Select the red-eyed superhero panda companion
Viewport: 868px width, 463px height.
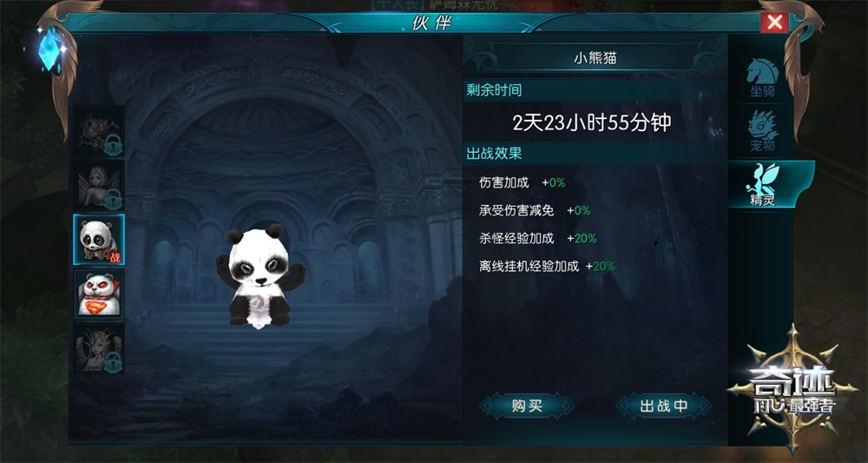point(99,294)
